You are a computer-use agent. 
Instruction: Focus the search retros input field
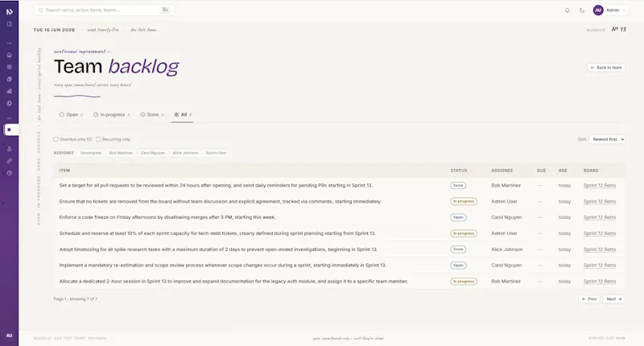(x=103, y=10)
